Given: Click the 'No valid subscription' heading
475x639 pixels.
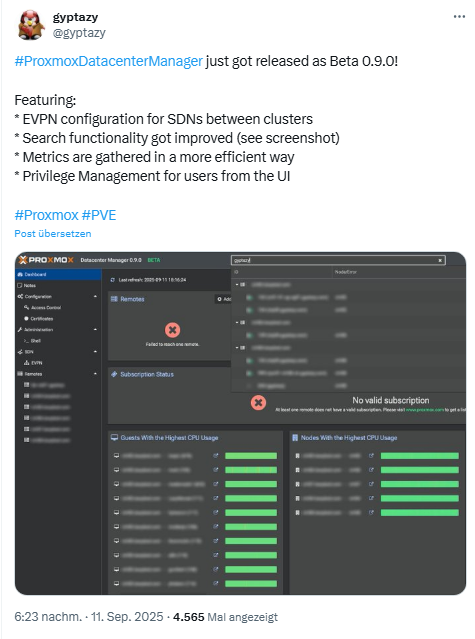Looking at the screenshot, I should [x=391, y=400].
